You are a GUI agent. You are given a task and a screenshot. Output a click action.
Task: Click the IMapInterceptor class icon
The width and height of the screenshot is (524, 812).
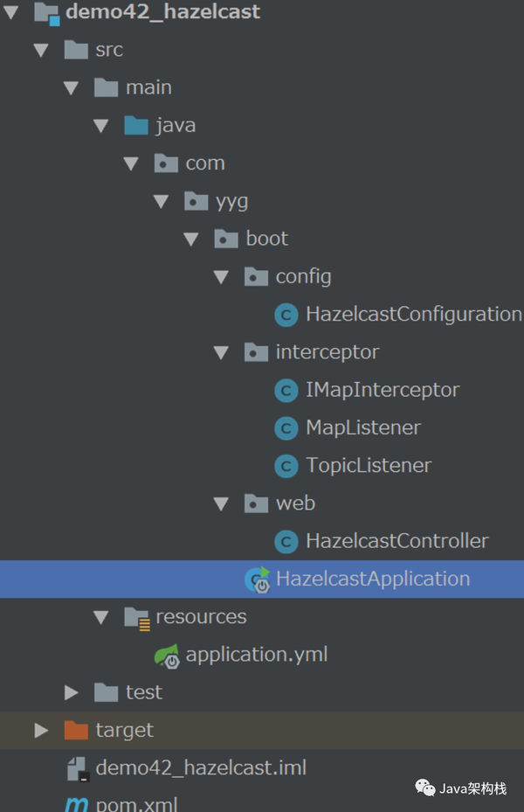point(286,390)
